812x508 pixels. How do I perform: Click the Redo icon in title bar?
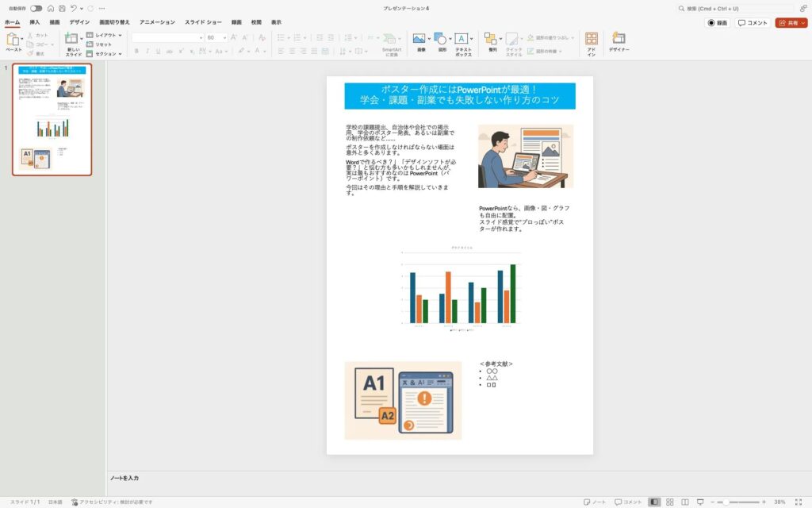(x=90, y=8)
